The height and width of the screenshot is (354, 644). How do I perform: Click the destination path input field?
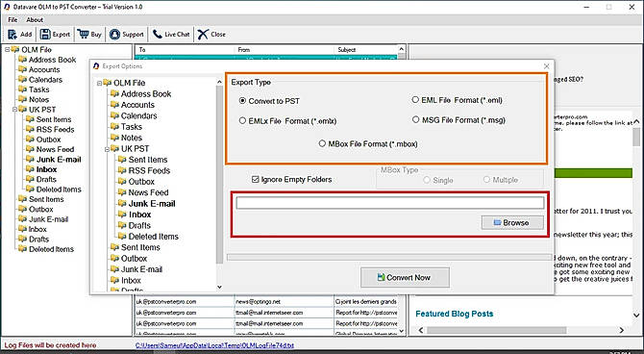pos(390,203)
